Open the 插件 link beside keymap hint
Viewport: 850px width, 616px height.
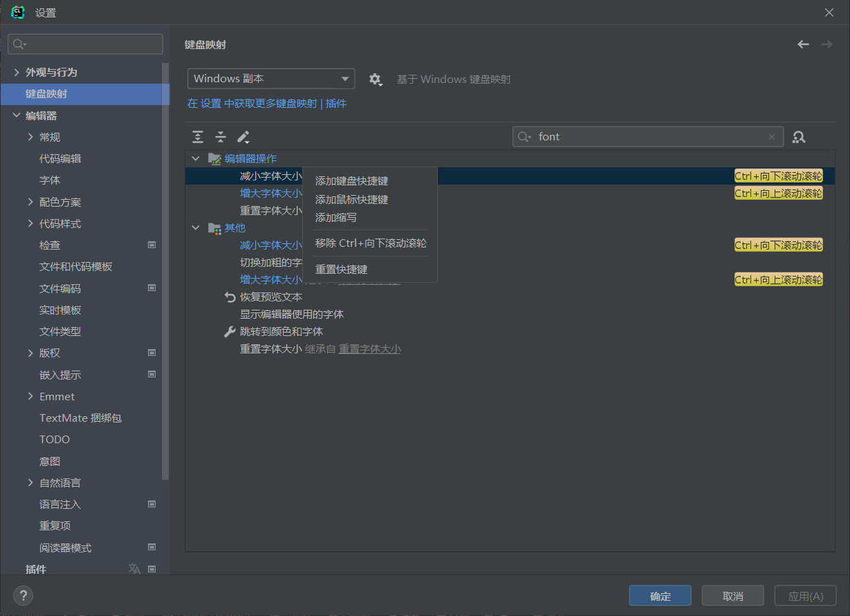point(336,104)
